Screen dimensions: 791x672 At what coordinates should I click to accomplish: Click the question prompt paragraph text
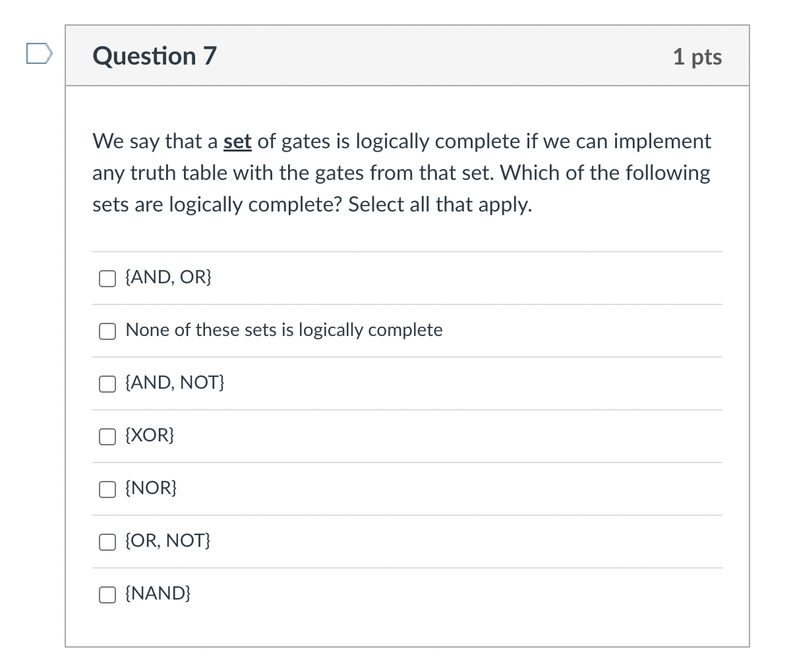click(401, 173)
